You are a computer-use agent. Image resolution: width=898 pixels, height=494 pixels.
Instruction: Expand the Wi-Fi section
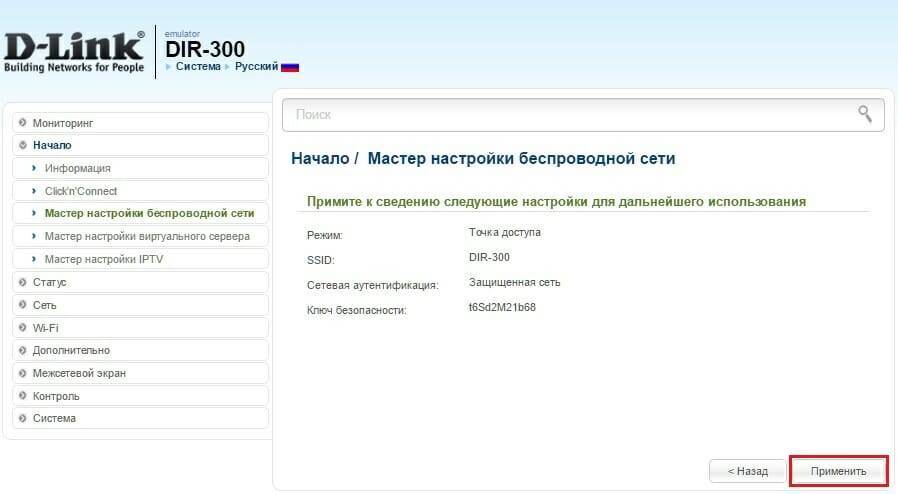click(x=140, y=328)
